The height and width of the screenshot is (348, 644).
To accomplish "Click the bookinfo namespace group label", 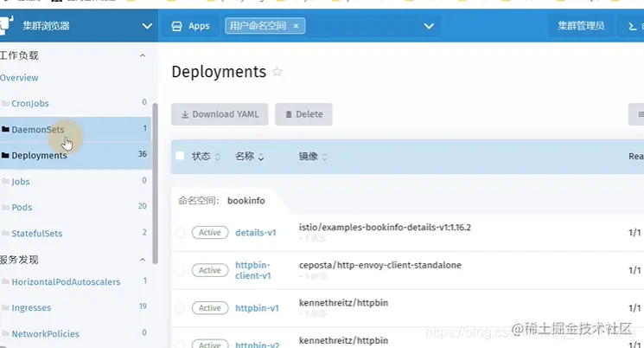I will coord(246,201).
